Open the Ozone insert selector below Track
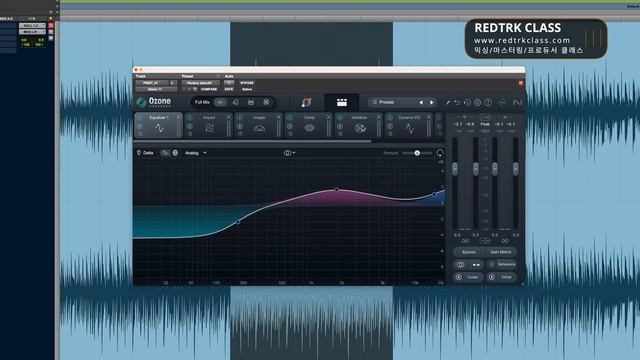The height and width of the screenshot is (360, 640). pos(156,89)
